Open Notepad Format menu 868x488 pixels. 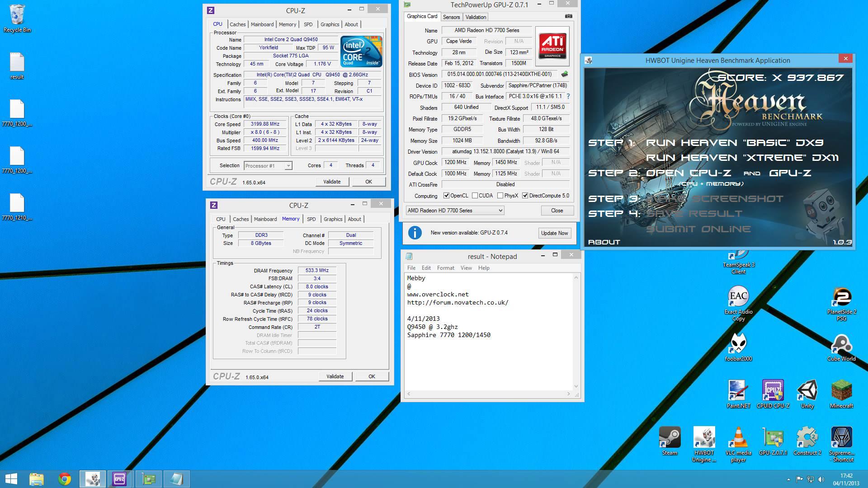click(x=445, y=268)
